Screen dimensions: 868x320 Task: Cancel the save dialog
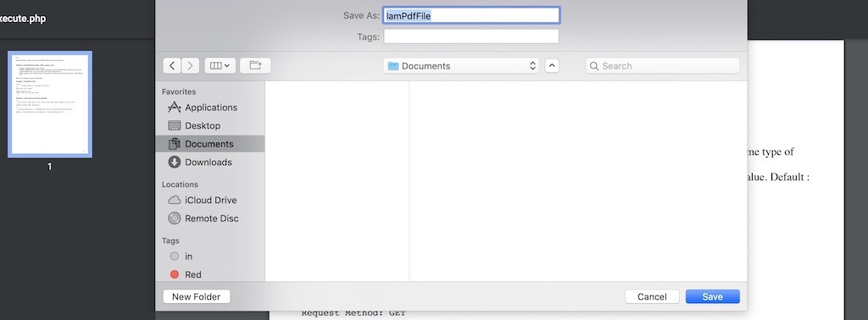point(652,297)
